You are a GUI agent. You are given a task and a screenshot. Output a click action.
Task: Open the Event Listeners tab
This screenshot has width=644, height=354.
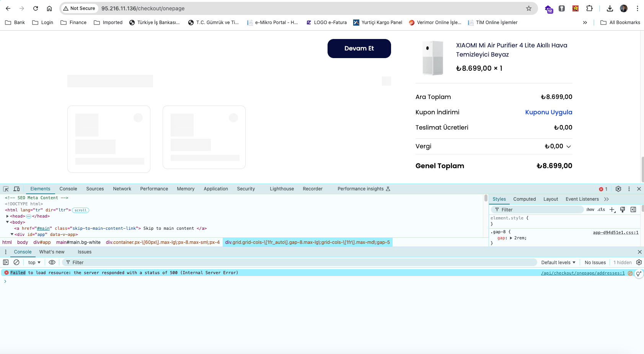(582, 199)
